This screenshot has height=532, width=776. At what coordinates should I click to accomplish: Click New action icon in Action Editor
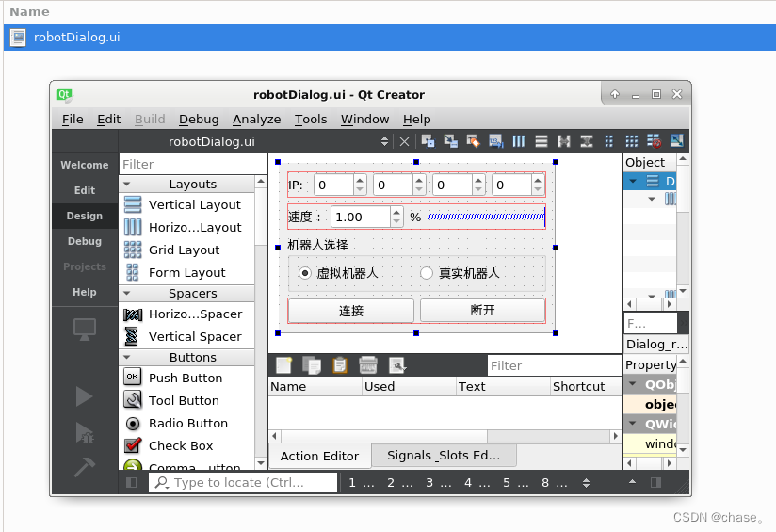tap(284, 365)
